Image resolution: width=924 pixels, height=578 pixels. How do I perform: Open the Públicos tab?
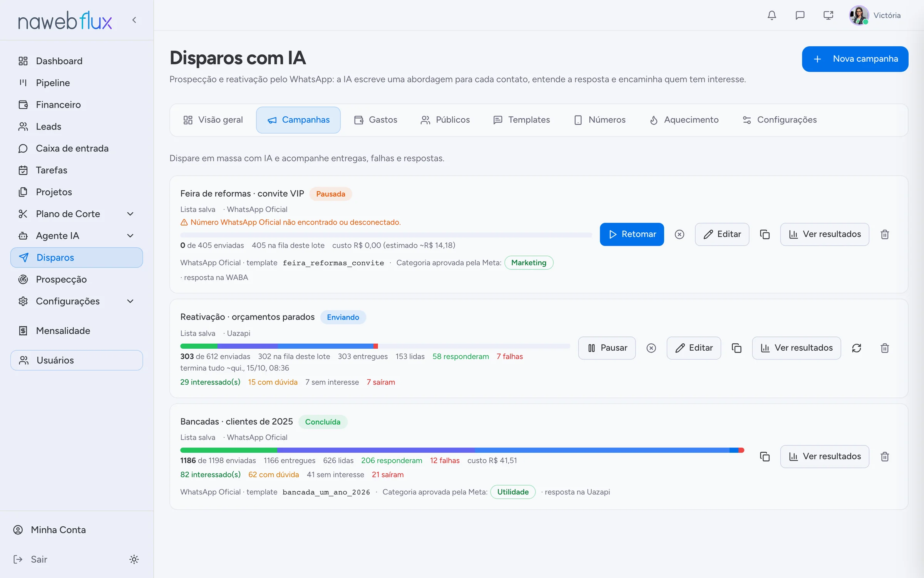click(x=445, y=120)
